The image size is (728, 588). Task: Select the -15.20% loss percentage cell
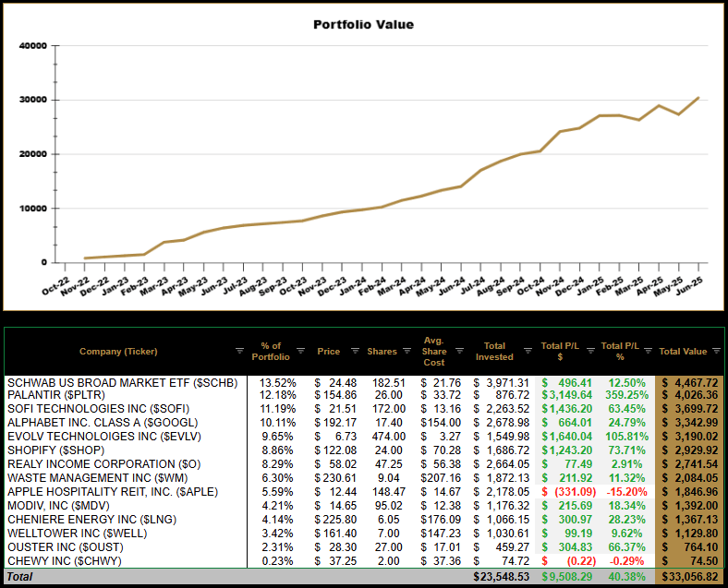[627, 492]
